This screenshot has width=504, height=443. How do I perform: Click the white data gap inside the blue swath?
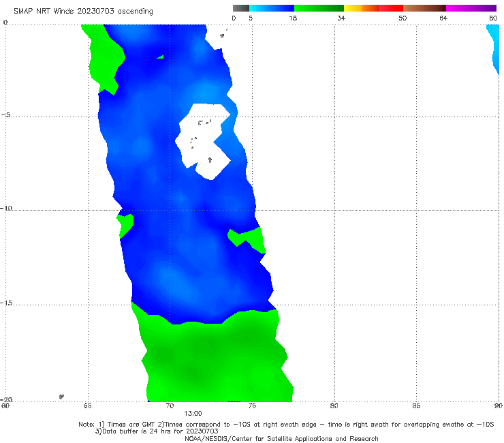(203, 142)
